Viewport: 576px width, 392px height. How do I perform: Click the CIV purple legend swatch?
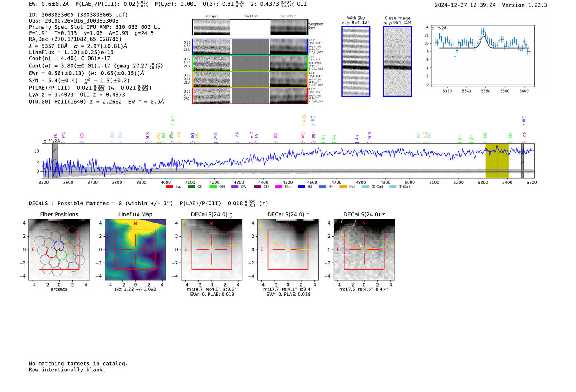pos(235,187)
